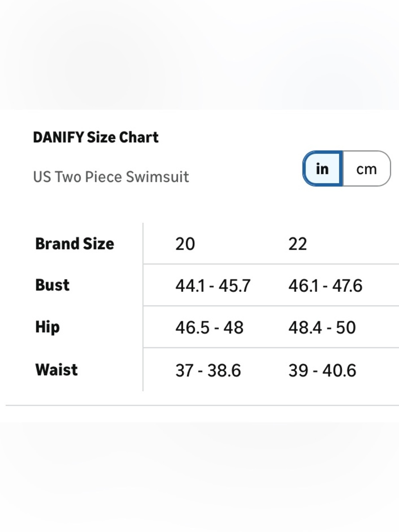Switch units to cm
Screen dimensions: 399x532
click(367, 168)
